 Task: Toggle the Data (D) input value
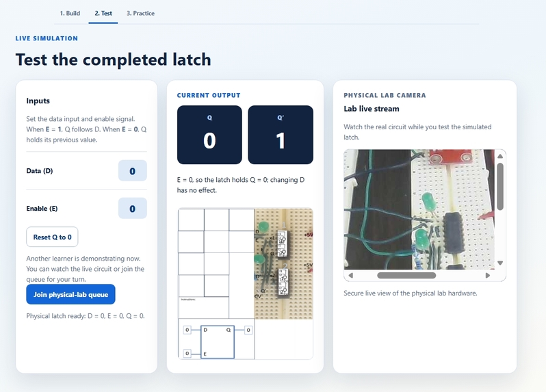point(132,170)
